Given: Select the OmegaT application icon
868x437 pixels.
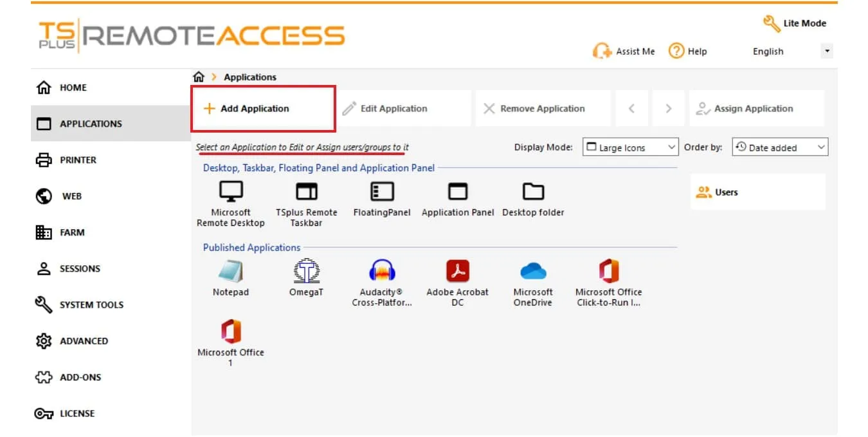Looking at the screenshot, I should click(x=306, y=272).
